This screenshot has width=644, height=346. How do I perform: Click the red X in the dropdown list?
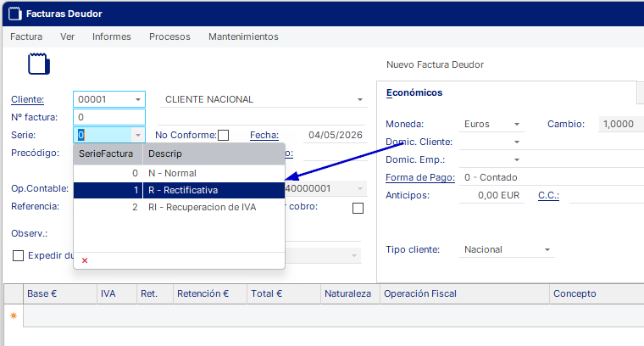tap(85, 260)
